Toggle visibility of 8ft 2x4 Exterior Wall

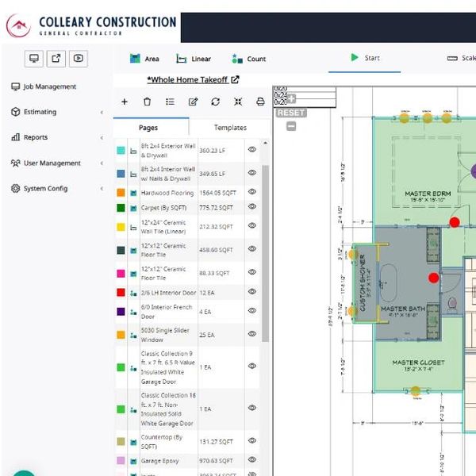tap(252, 149)
